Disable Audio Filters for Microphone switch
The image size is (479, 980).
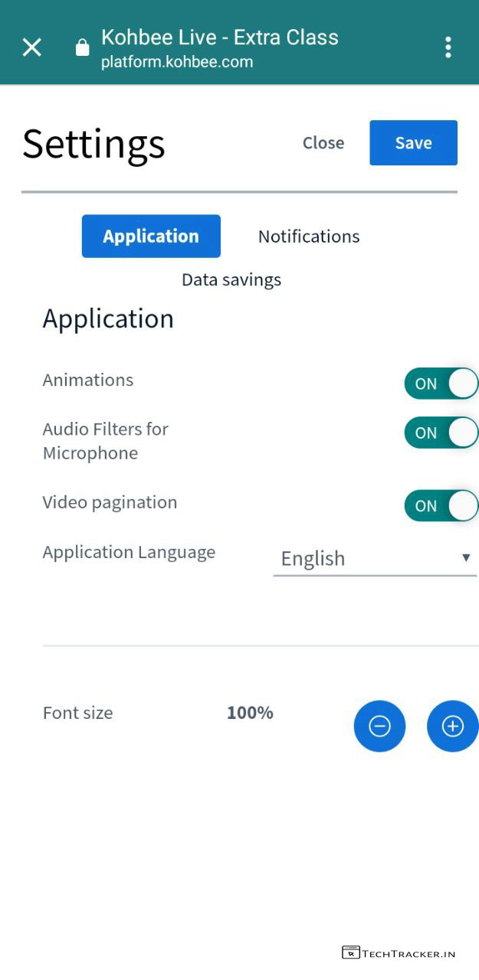[x=441, y=433]
